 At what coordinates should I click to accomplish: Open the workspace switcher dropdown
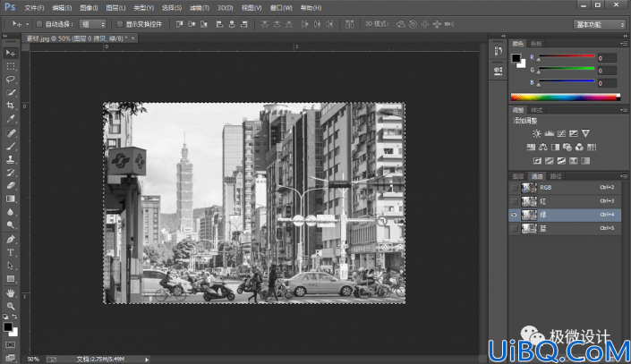(x=599, y=24)
